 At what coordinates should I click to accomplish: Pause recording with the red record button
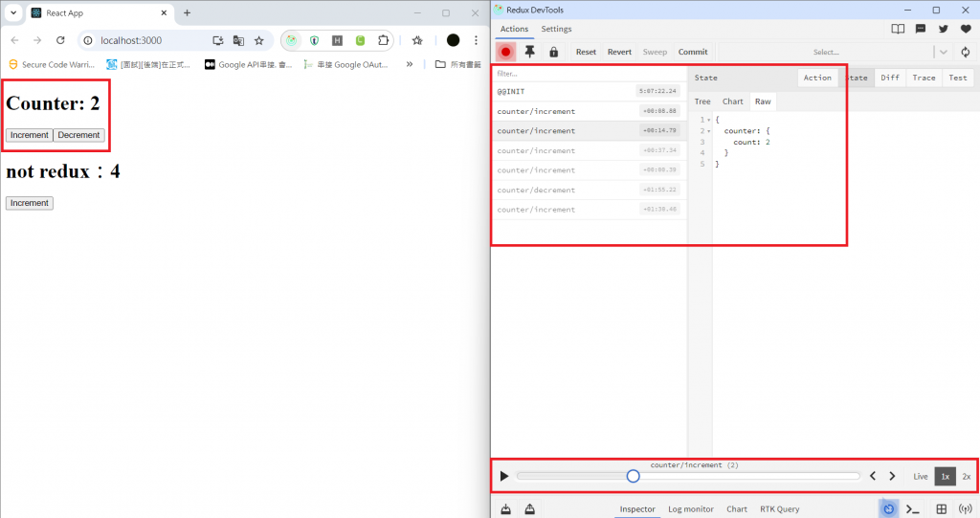(x=505, y=52)
